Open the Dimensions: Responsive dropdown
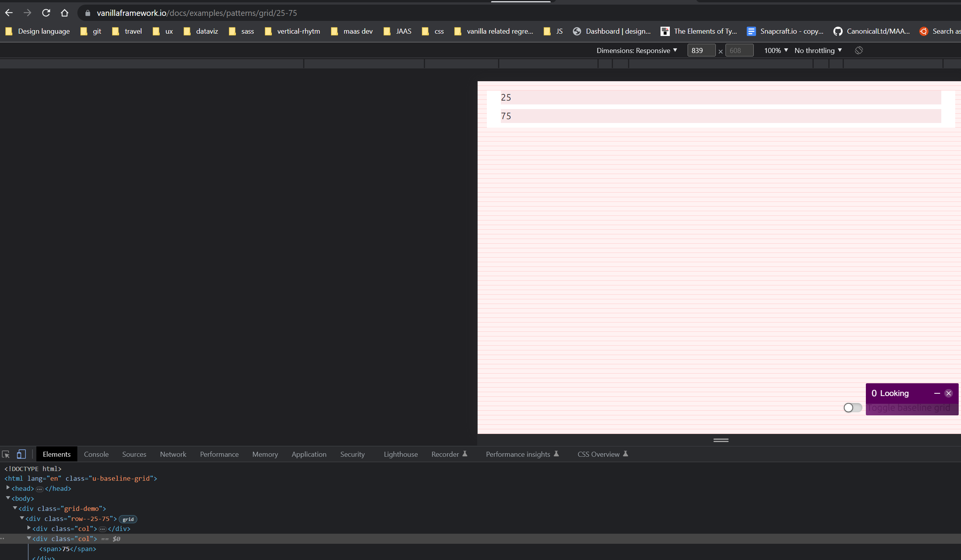The height and width of the screenshot is (560, 961). 637,50
